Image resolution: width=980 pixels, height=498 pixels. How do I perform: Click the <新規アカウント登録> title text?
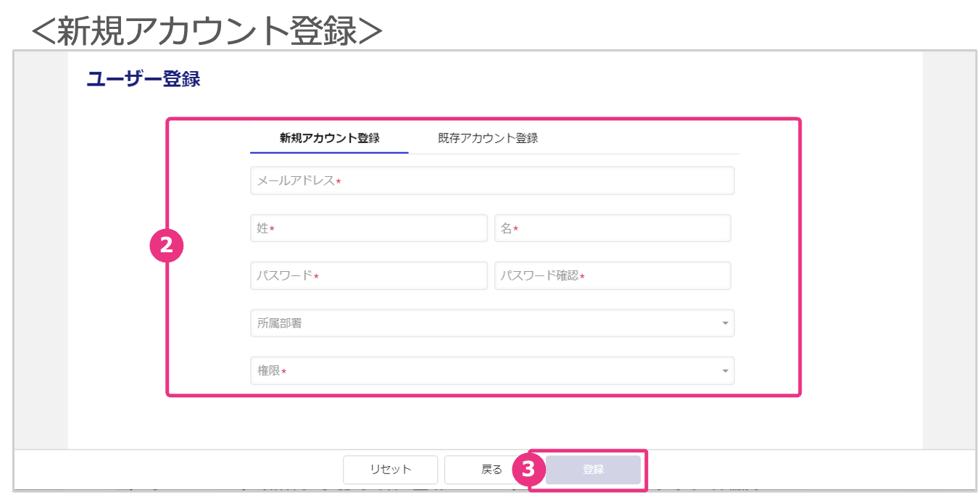pyautogui.click(x=207, y=30)
